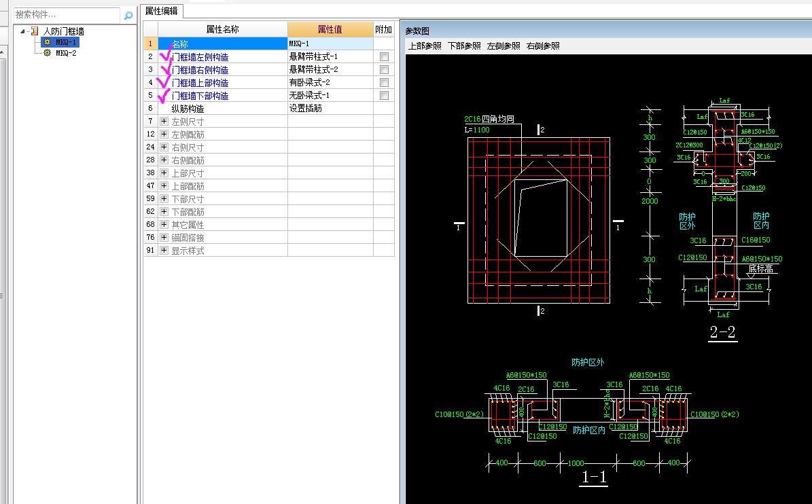Collapse the 人防门框墙 tree node

(x=23, y=31)
